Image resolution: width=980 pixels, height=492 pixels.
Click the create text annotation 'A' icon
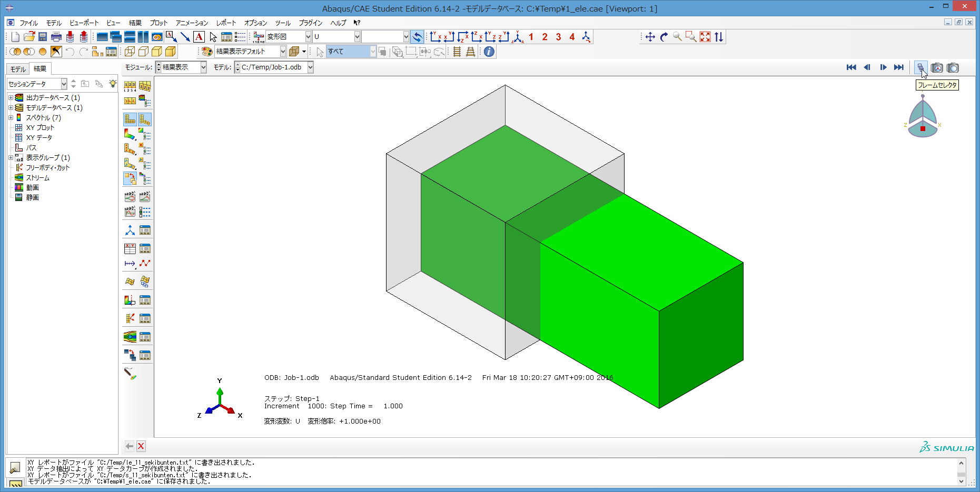[x=199, y=37]
